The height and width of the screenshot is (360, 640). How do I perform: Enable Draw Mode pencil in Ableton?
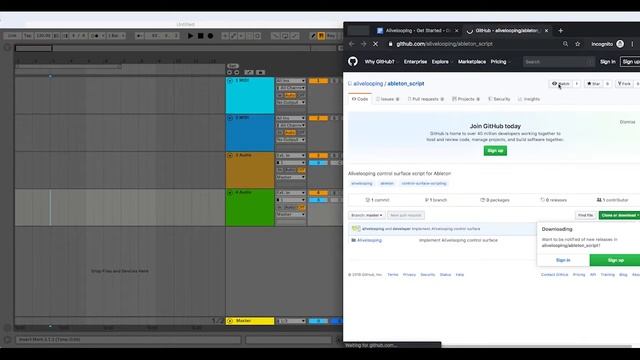click(313, 36)
